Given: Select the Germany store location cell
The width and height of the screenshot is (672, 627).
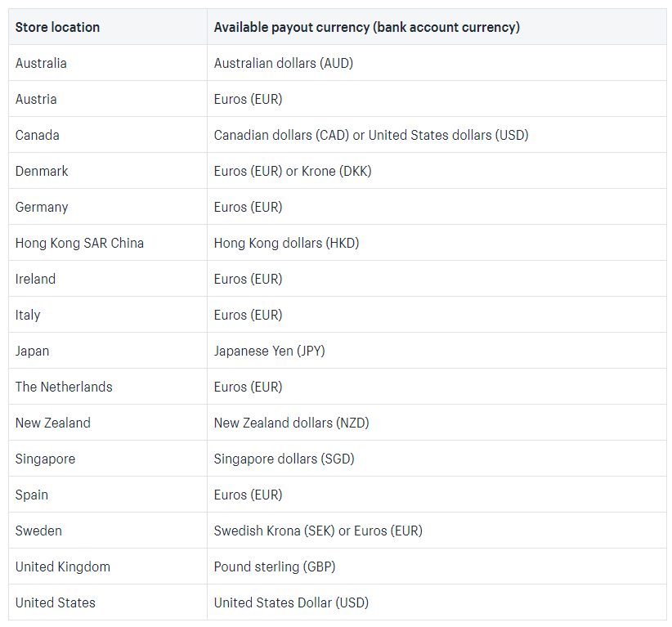Looking at the screenshot, I should (42, 207).
